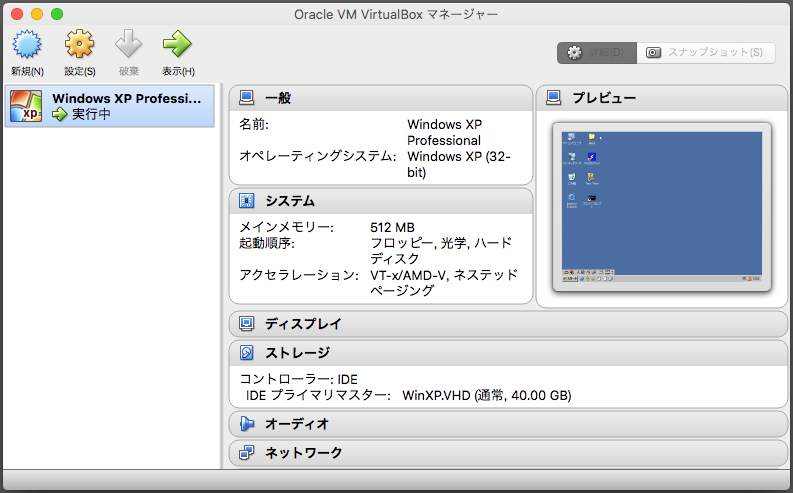Screen dimensions: 793x493
Task: Switch to スナップショット(S) snapshots view
Action: (706, 53)
